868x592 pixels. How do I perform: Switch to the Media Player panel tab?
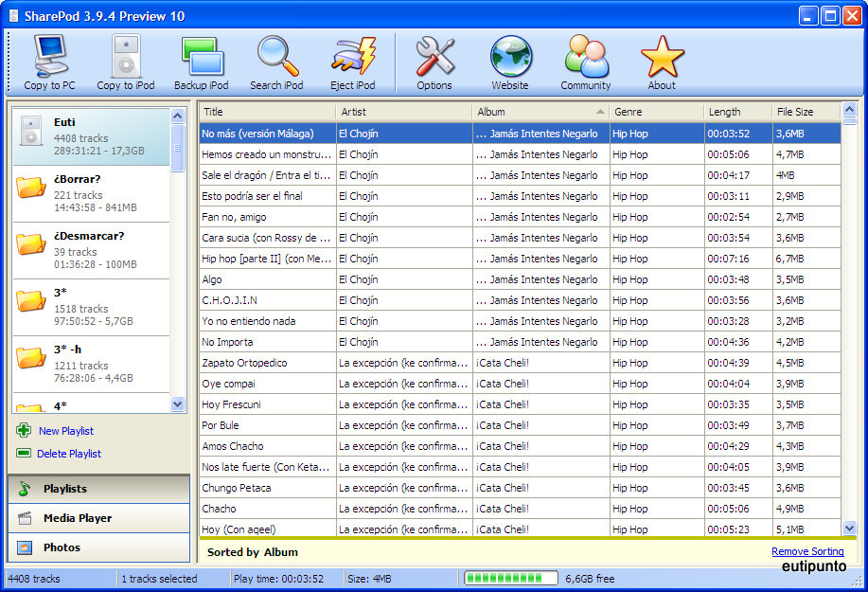point(98,518)
